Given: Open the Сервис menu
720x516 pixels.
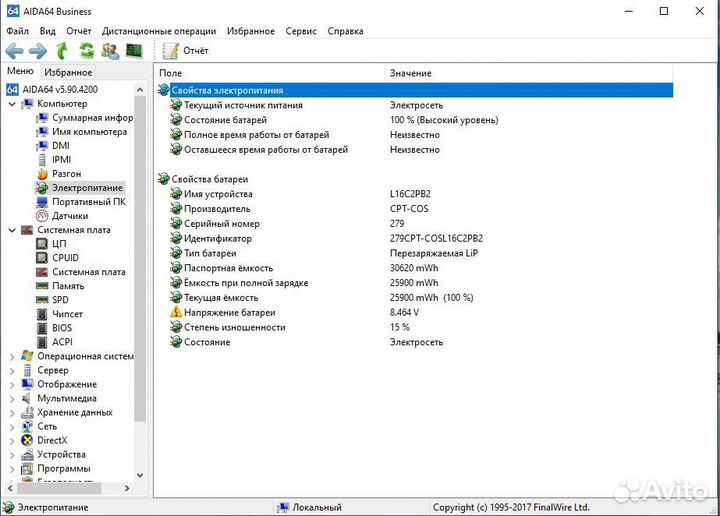Looking at the screenshot, I should click(x=301, y=31).
